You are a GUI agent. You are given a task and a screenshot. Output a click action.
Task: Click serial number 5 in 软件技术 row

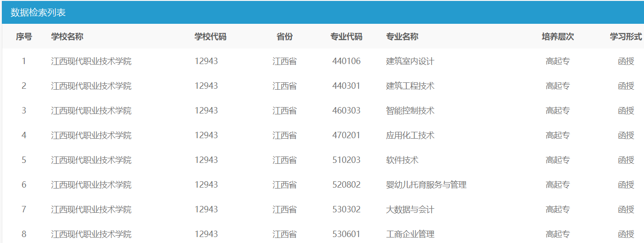click(x=24, y=160)
